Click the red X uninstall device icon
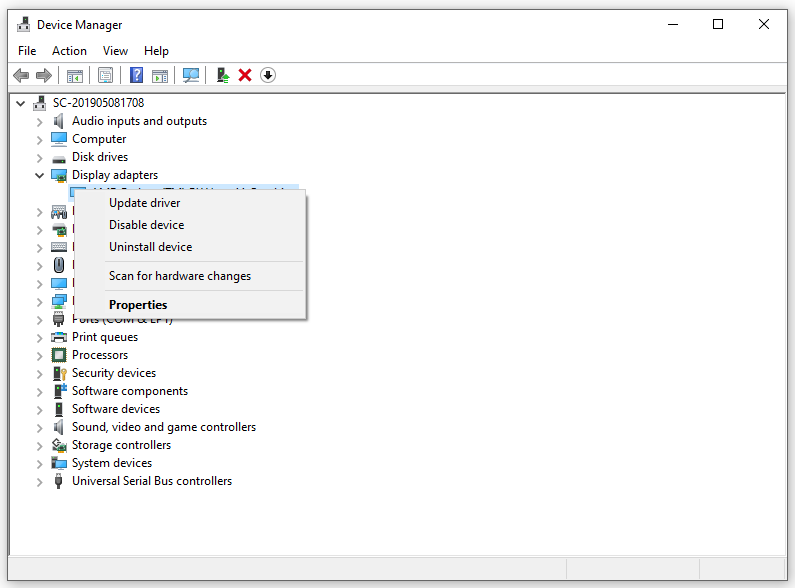 pos(245,76)
